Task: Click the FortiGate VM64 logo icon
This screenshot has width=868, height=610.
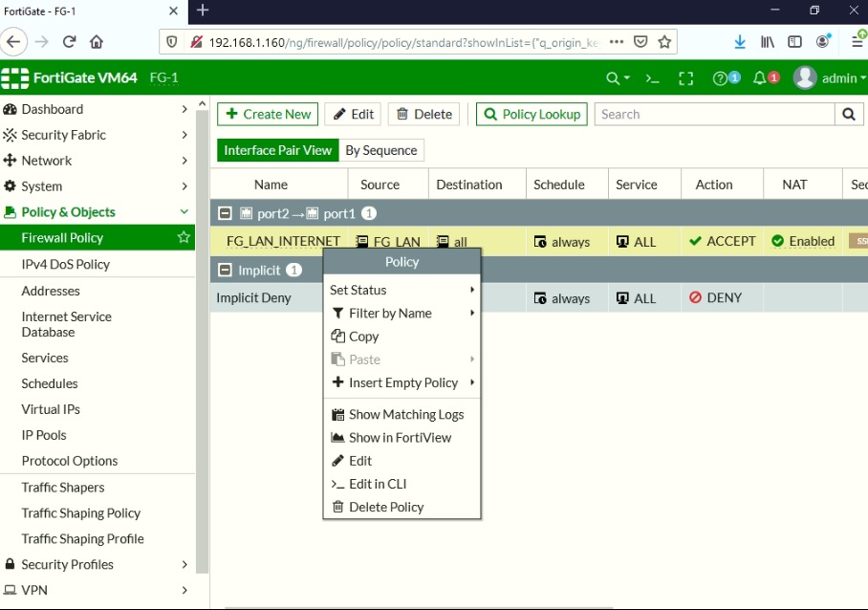Action: [x=15, y=77]
